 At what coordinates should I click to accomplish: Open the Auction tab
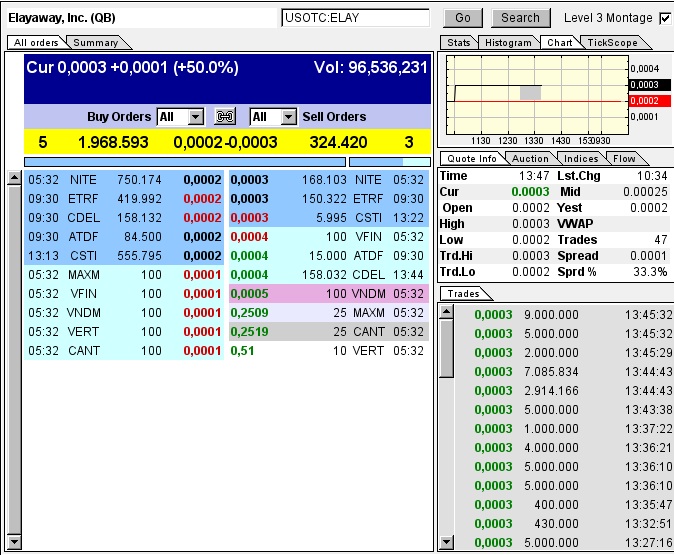pos(530,158)
